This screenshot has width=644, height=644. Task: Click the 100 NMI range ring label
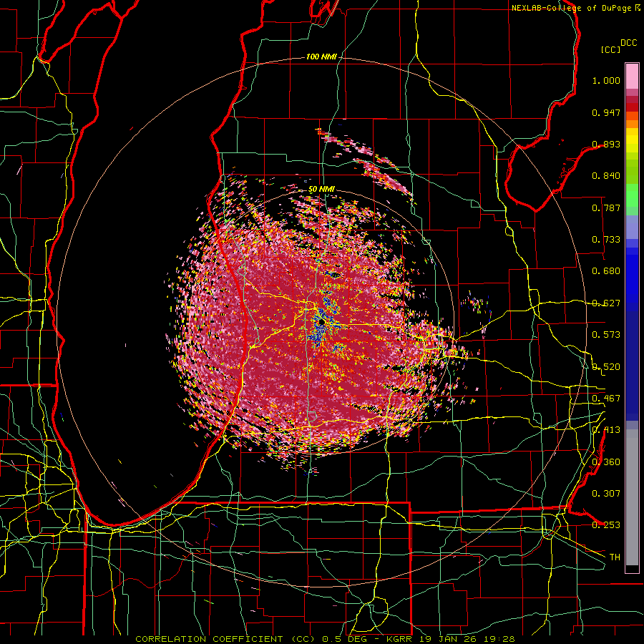coord(321,57)
